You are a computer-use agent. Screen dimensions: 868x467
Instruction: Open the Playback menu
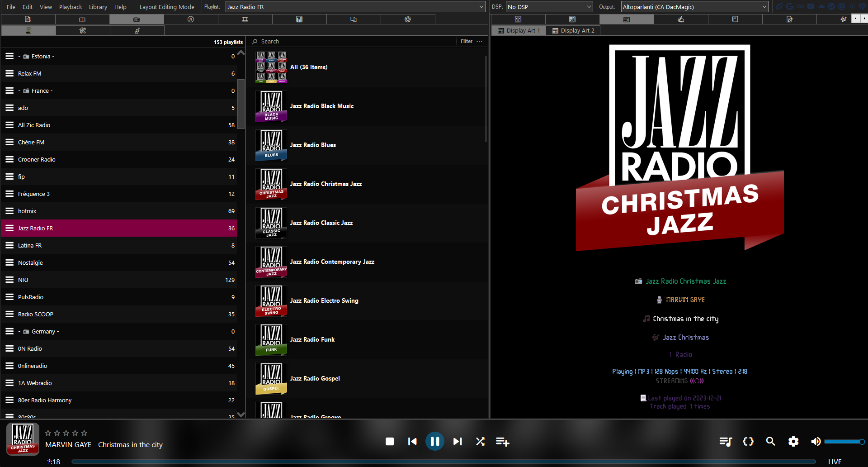(x=71, y=7)
